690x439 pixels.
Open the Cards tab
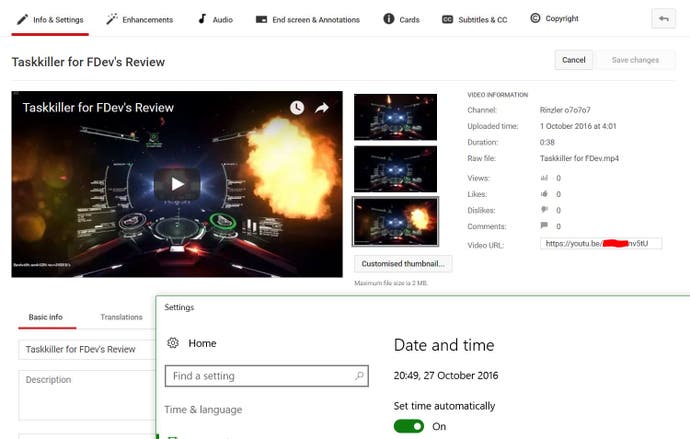401,19
